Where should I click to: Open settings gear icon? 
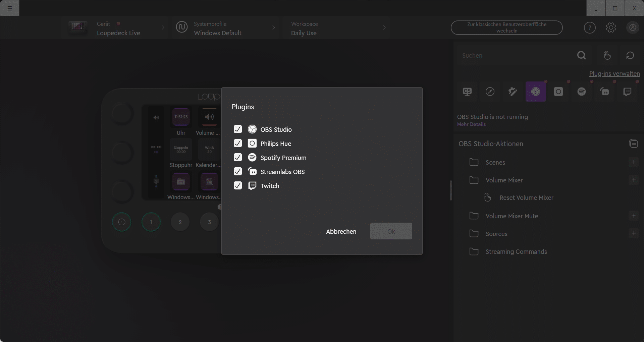point(611,27)
